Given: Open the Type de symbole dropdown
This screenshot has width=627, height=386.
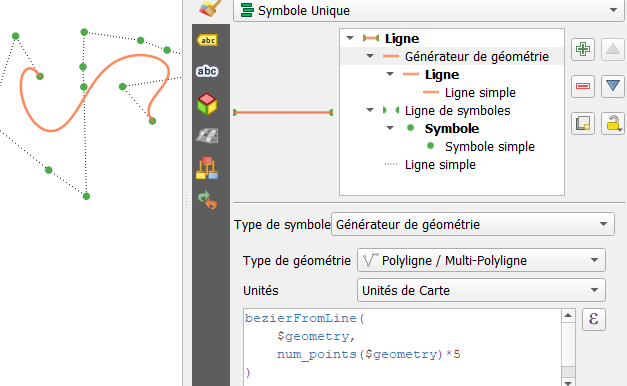Looking at the screenshot, I should click(x=473, y=224).
